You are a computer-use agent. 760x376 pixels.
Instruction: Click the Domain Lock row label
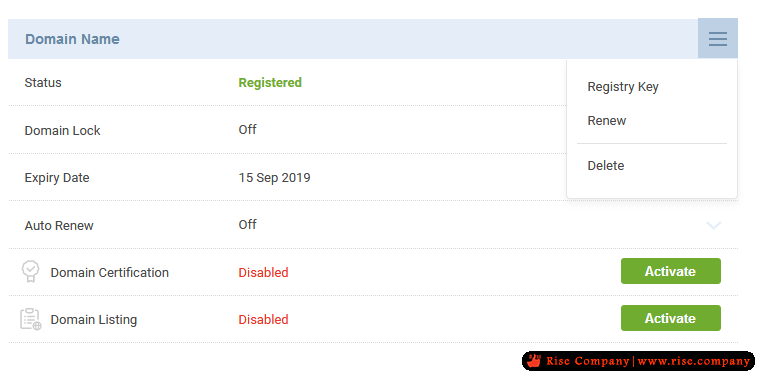tap(63, 131)
